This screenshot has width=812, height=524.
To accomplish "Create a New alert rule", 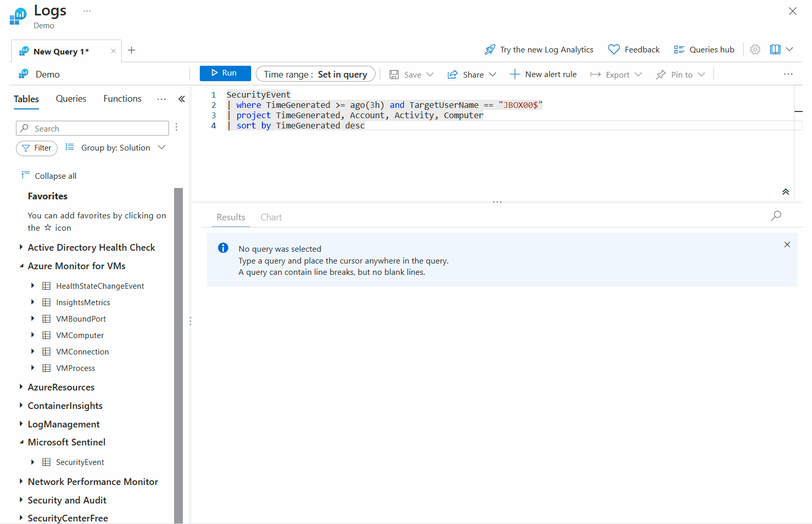I will [543, 74].
